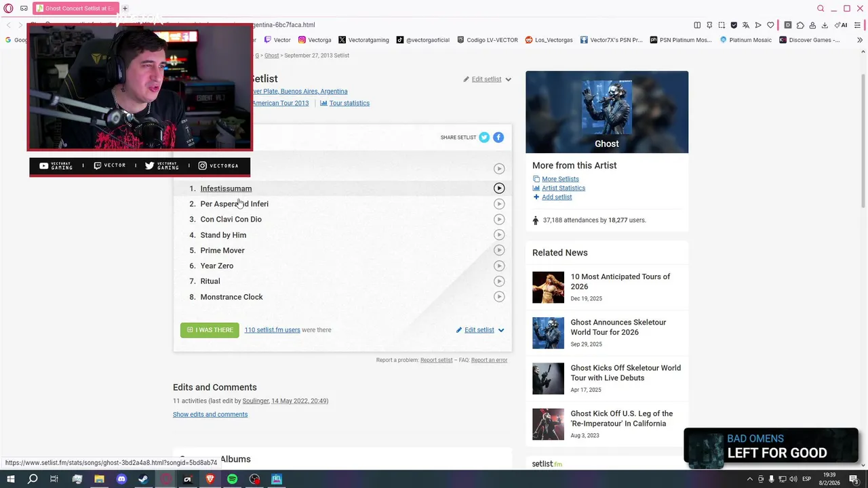Click the Report setlist link
The height and width of the screenshot is (488, 868).
[x=436, y=360]
